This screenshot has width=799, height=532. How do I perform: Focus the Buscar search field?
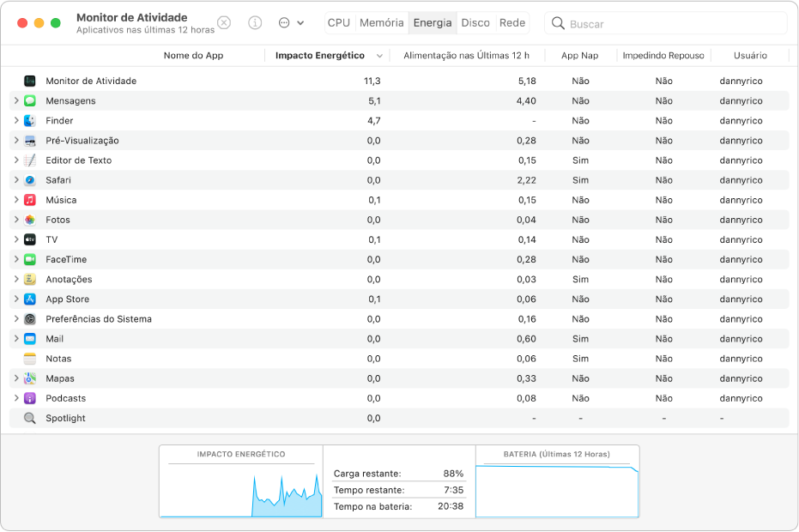[x=665, y=23]
